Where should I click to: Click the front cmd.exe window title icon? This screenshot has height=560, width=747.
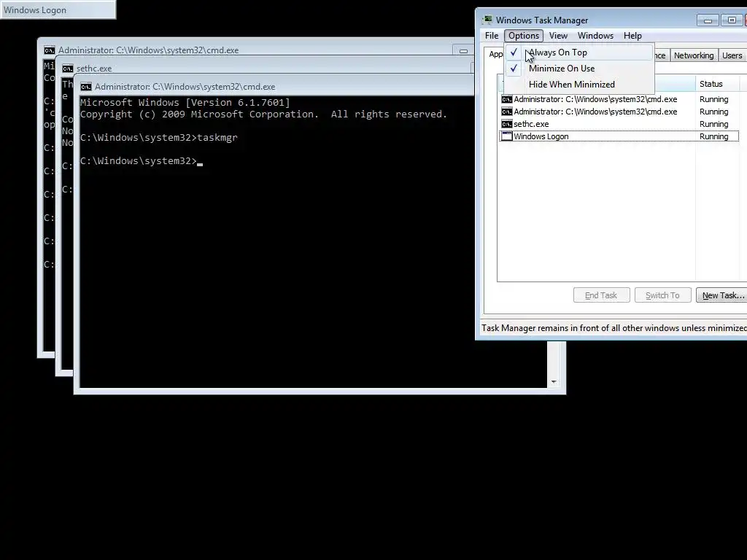(86, 87)
